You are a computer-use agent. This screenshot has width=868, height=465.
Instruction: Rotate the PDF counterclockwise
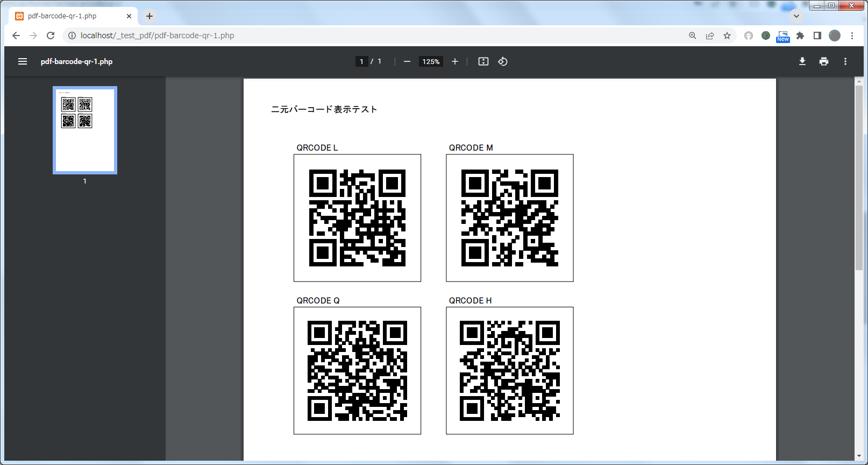(503, 61)
